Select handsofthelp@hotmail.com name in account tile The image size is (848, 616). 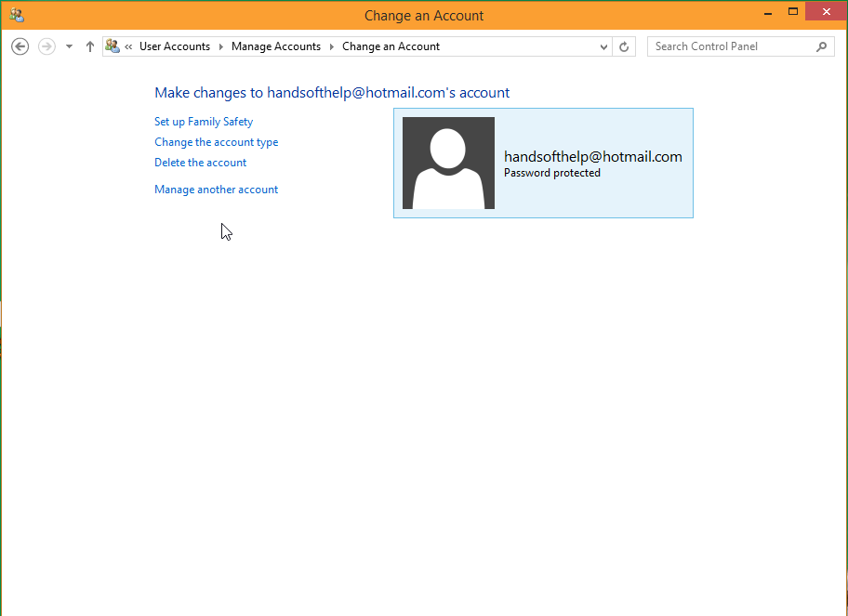click(x=593, y=157)
